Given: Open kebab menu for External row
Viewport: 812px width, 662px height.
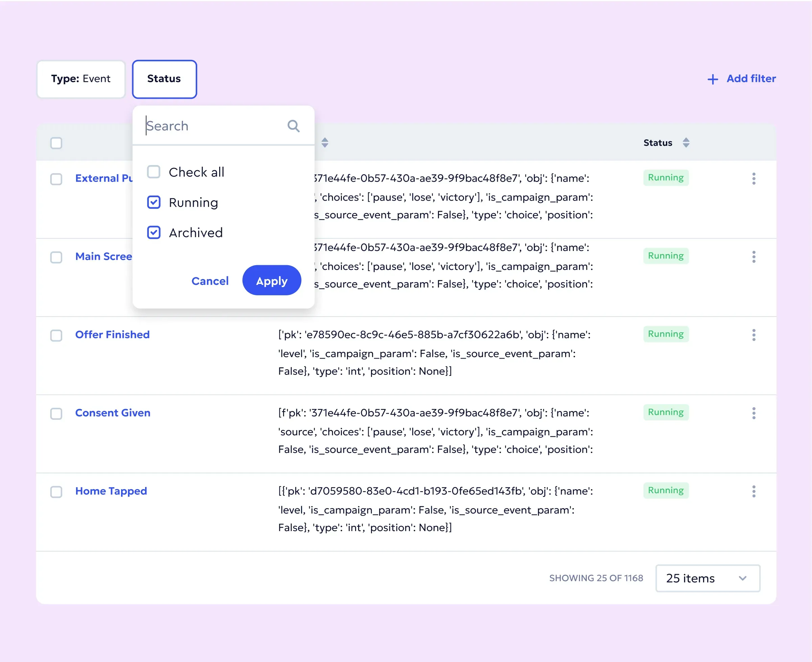Looking at the screenshot, I should (753, 179).
